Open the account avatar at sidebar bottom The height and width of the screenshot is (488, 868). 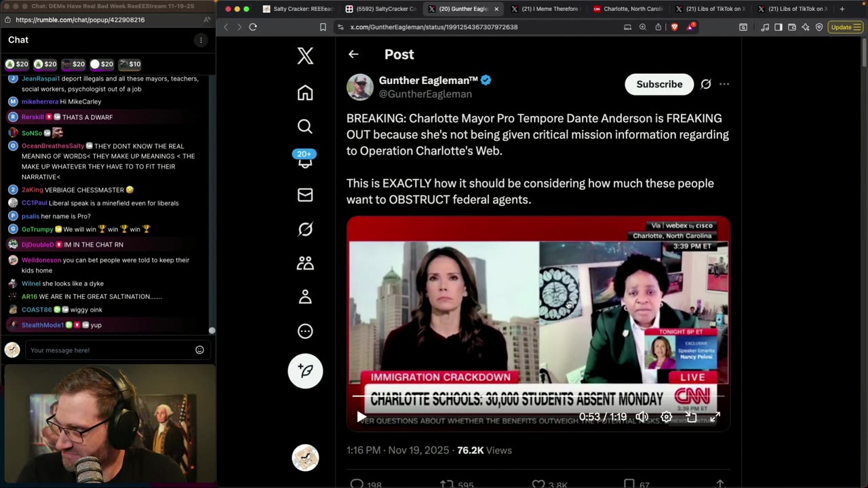[305, 457]
